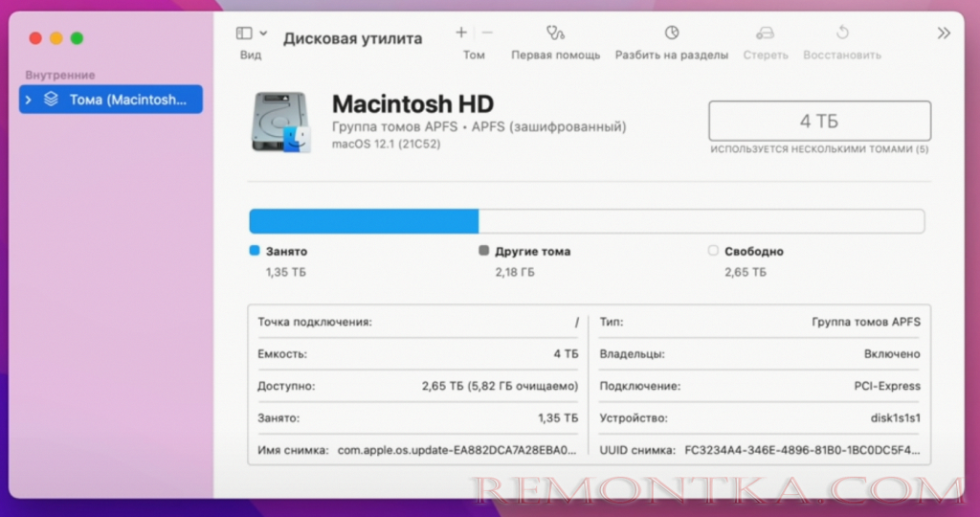980x517 pixels.
Task: Click the blue Занято legend swatch
Action: tap(255, 251)
